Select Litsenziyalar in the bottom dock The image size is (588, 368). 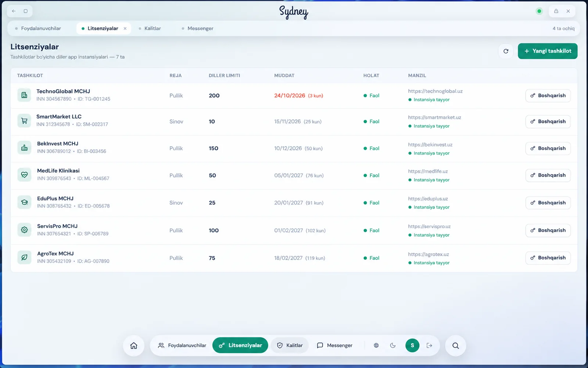click(240, 346)
